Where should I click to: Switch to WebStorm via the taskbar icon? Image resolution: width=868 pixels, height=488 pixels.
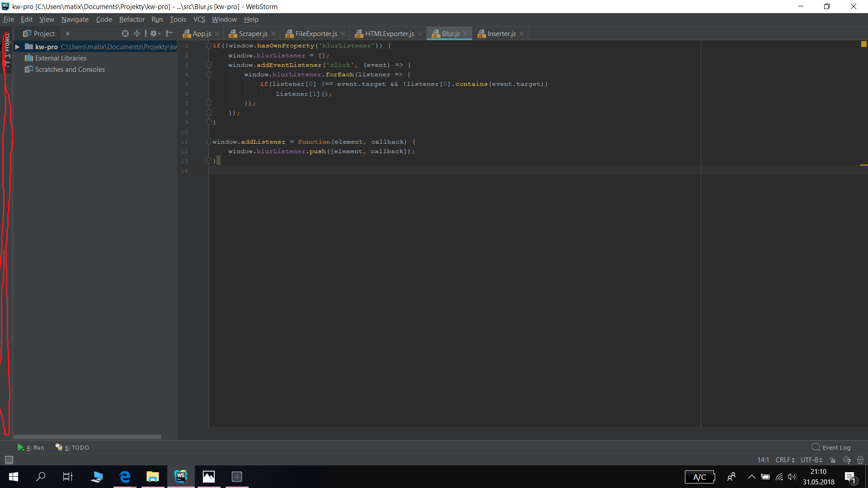(181, 476)
